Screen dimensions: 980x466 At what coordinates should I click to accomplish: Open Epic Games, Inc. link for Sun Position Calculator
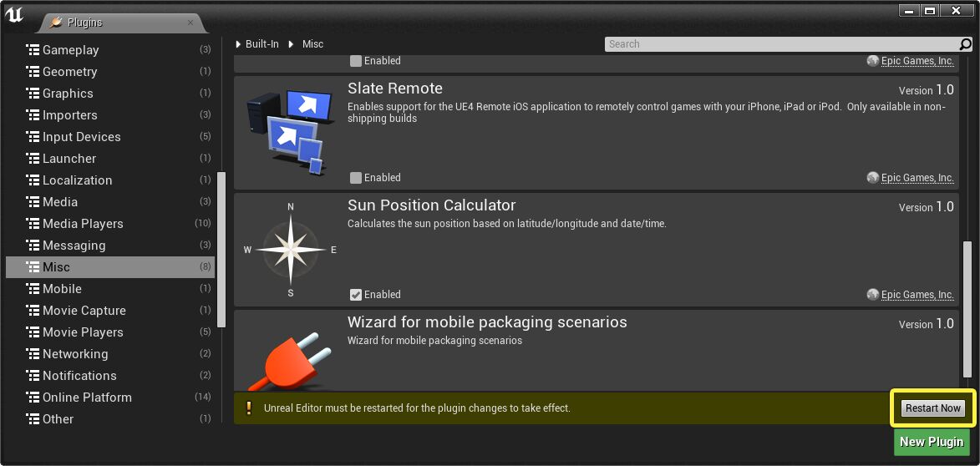click(917, 295)
